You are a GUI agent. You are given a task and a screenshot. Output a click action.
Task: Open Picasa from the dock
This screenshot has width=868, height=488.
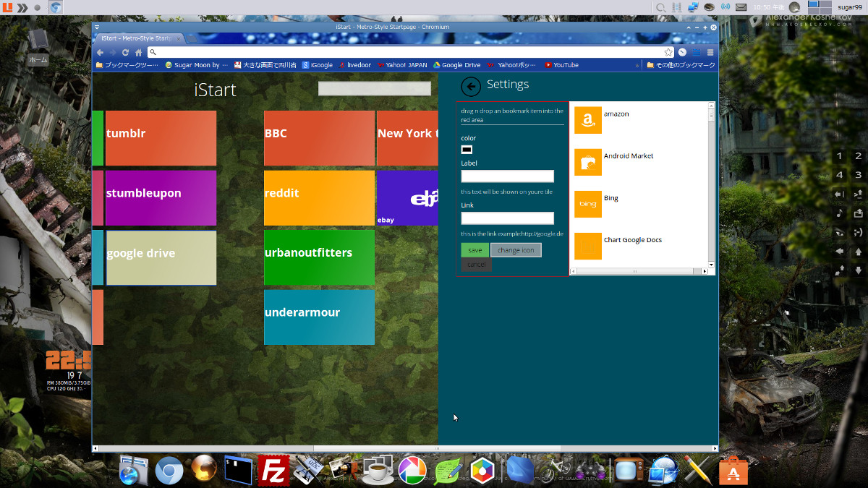(x=412, y=471)
